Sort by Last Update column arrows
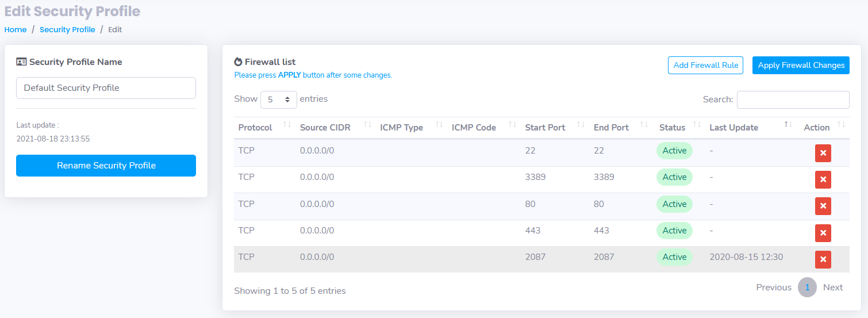 789,125
